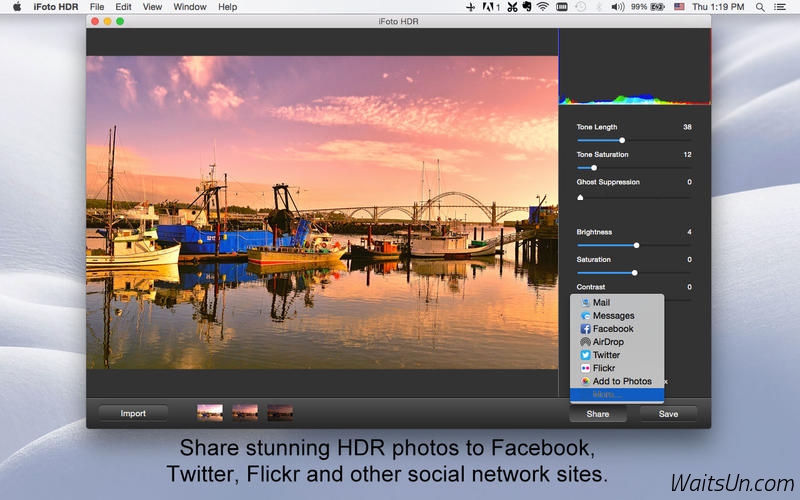The height and width of the screenshot is (500, 800).
Task: Share via Mail in share menu
Action: point(617,303)
